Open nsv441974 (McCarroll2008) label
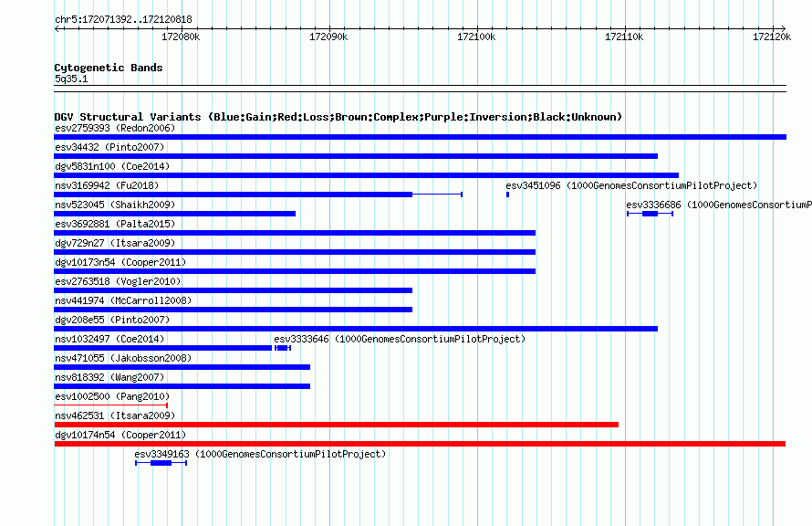 click(123, 300)
